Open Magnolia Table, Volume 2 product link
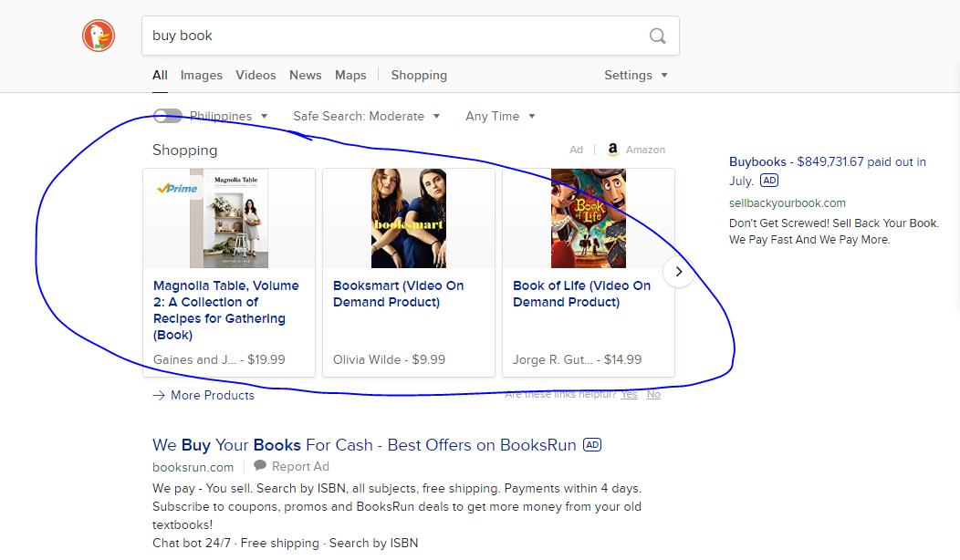960x560 pixels. pyautogui.click(x=226, y=310)
